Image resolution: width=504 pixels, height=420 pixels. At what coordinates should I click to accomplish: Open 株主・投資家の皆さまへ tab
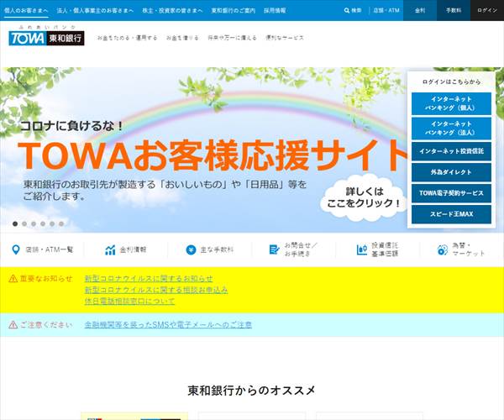pos(172,10)
